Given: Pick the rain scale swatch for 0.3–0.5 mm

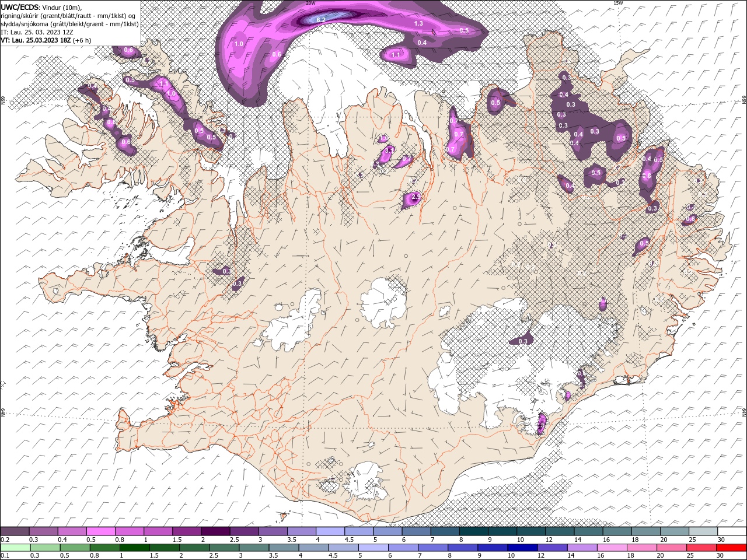Looking at the screenshot, I should (x=45, y=547).
